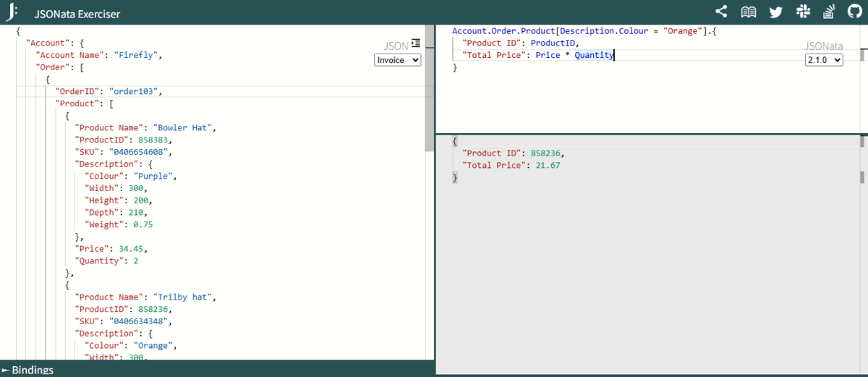Expand the Bindings panel
The image size is (868, 377).
coord(27,370)
